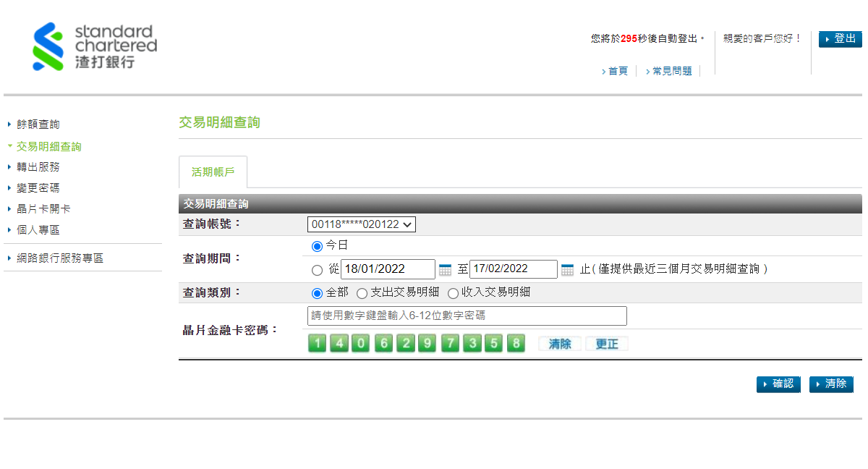Expand 轉出服務 sidebar item
The height and width of the screenshot is (469, 868).
[x=38, y=167]
